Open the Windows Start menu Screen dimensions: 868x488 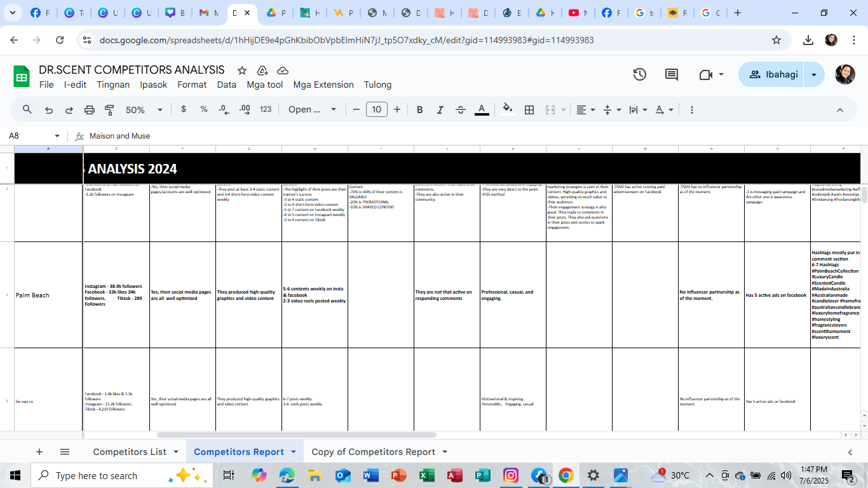coord(15,475)
